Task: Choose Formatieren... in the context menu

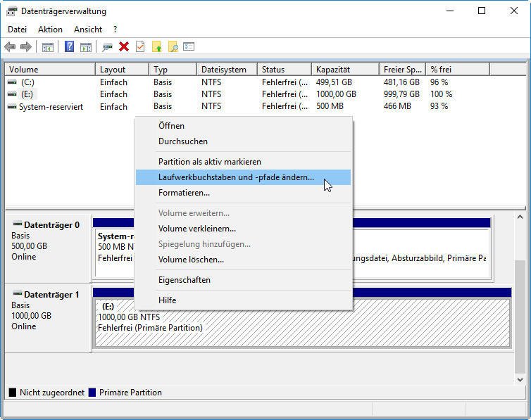Action: 243,193
